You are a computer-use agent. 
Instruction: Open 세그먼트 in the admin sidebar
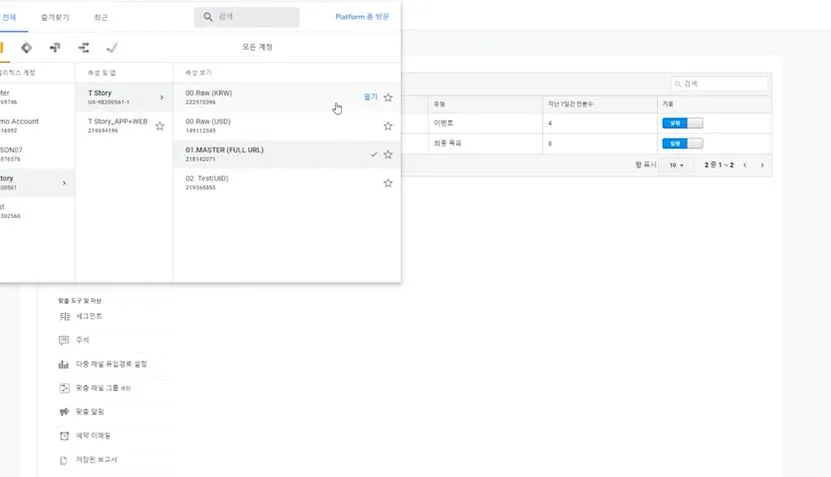89,316
